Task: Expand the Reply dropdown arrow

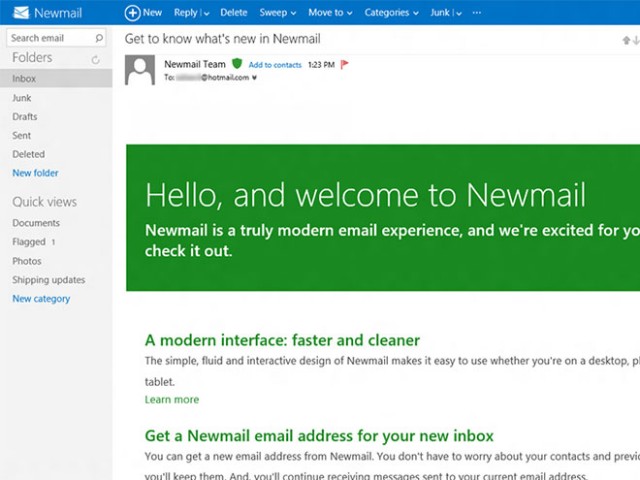Action: pyautogui.click(x=207, y=13)
